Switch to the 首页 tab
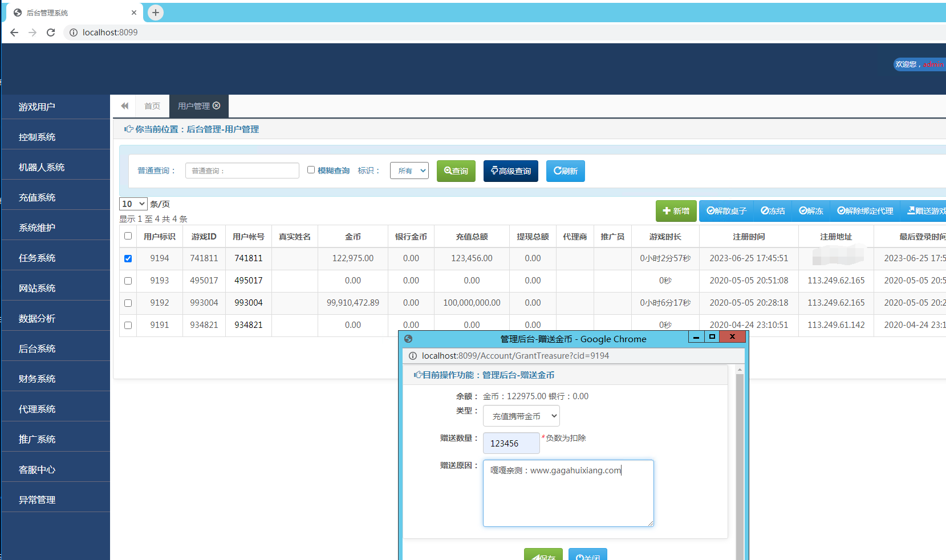The width and height of the screenshot is (946, 560). (x=152, y=106)
